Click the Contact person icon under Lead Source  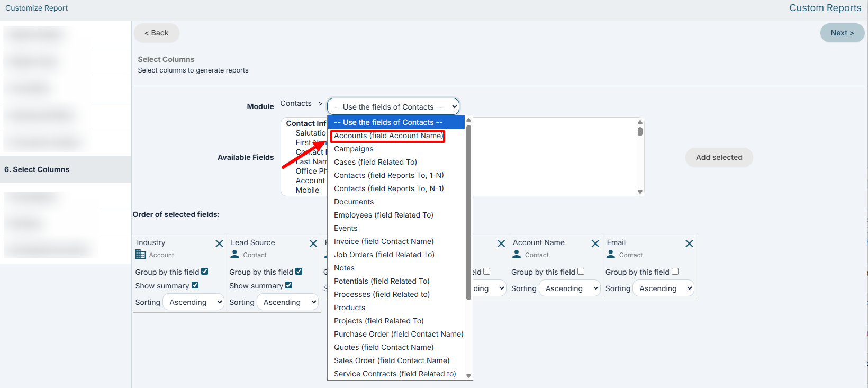[x=235, y=255]
